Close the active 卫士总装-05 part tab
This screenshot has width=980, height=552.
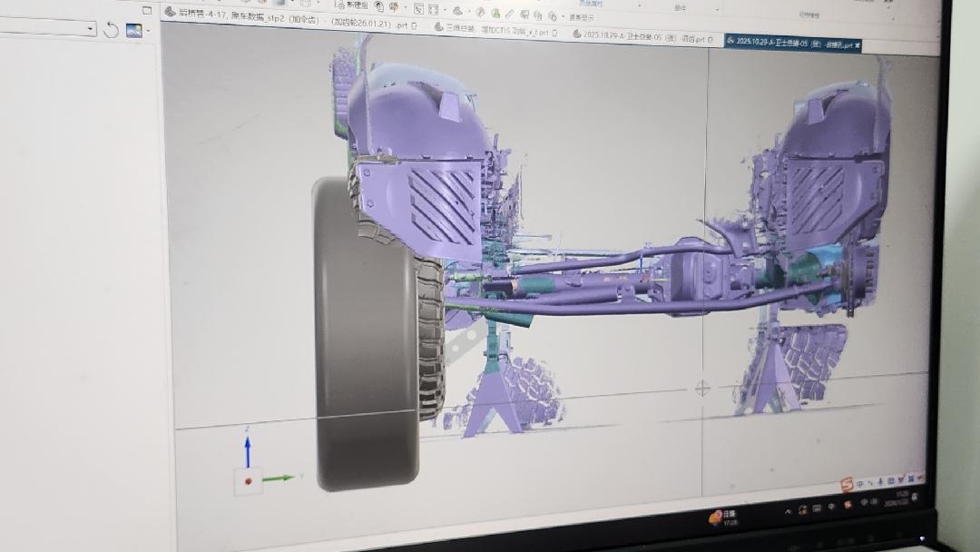click(857, 44)
